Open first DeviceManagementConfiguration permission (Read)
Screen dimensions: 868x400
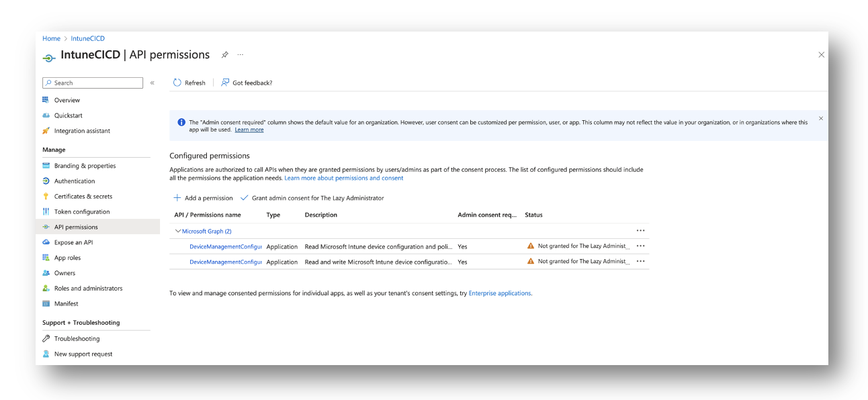(x=226, y=247)
